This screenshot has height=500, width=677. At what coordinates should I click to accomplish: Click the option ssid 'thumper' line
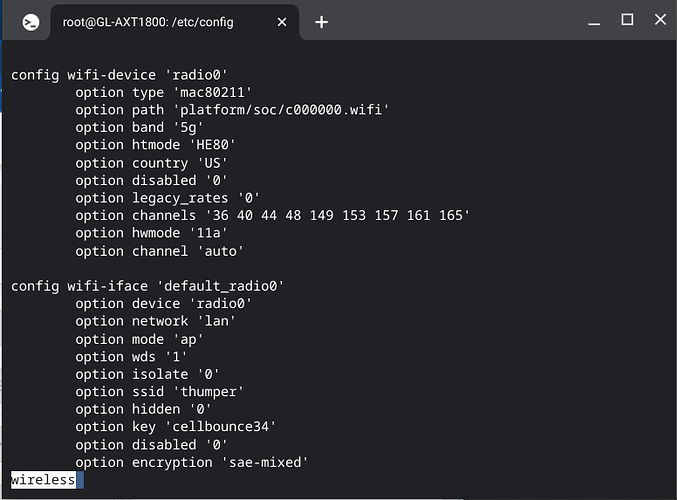[x=160, y=391]
